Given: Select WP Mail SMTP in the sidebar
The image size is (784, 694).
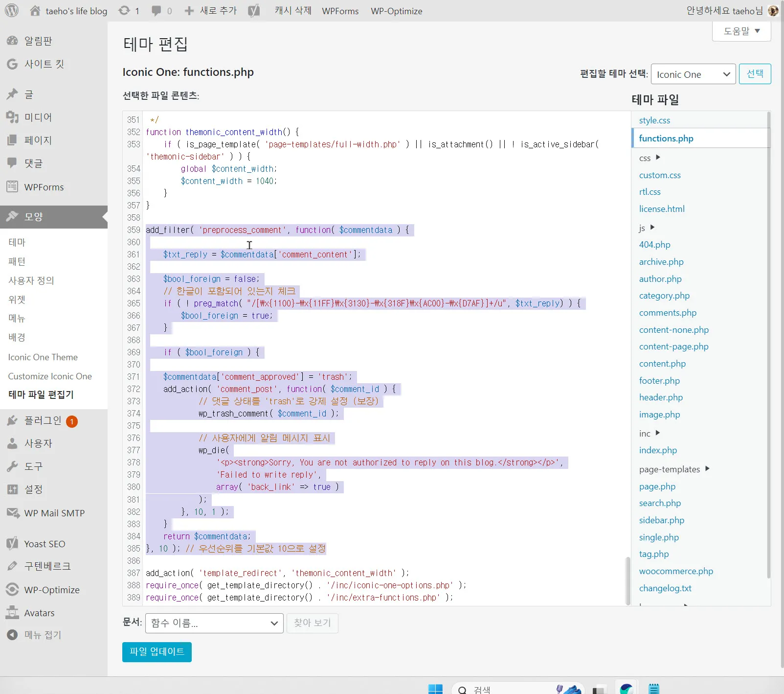Looking at the screenshot, I should coord(54,513).
